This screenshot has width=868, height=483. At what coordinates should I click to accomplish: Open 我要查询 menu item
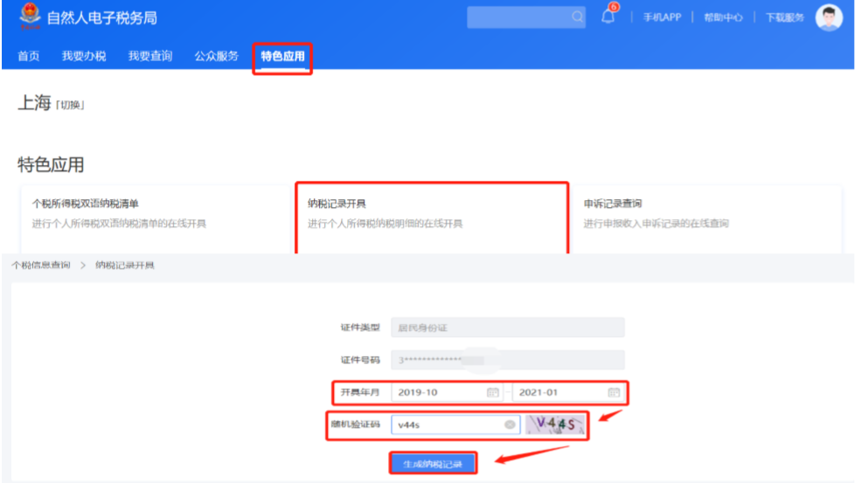click(x=150, y=57)
